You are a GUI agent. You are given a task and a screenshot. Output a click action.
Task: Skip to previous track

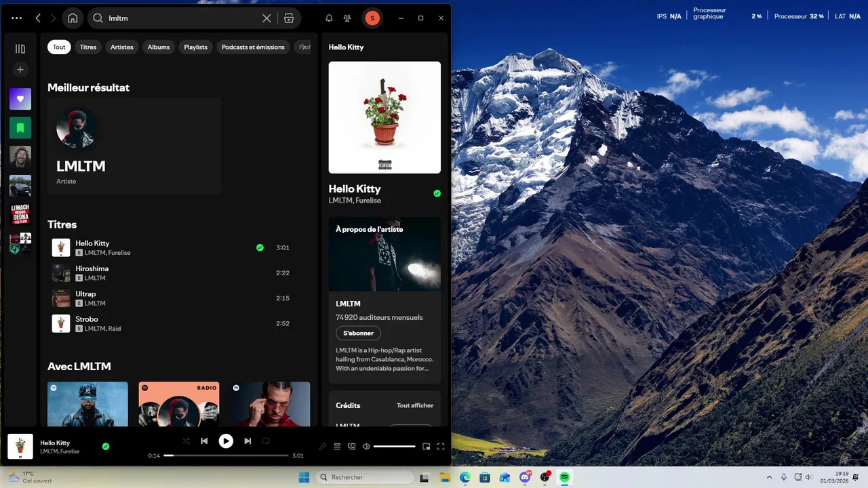(x=204, y=441)
